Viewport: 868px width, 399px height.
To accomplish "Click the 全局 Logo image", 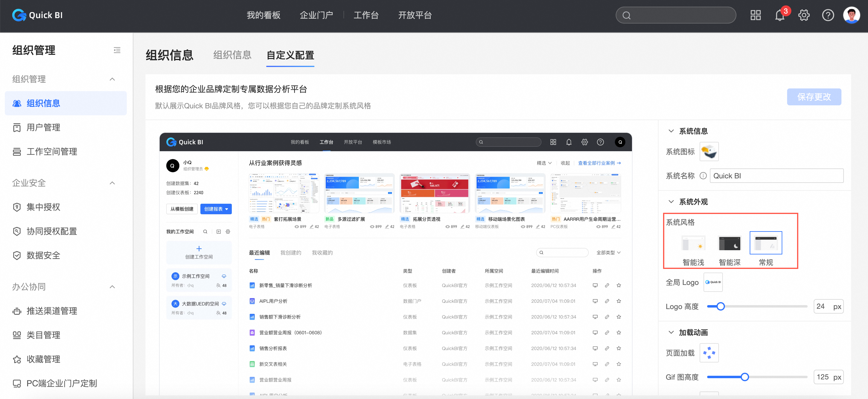I will click(713, 282).
